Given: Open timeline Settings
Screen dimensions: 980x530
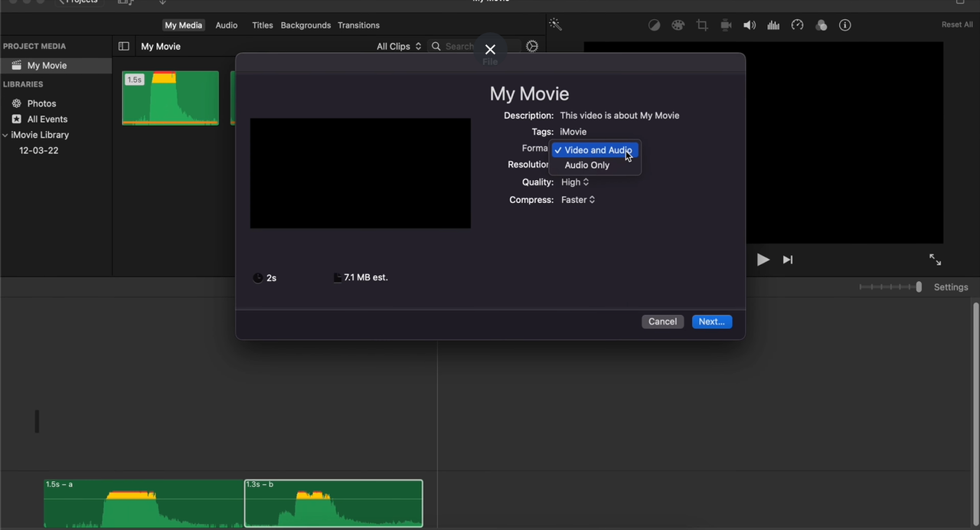Looking at the screenshot, I should click(x=951, y=287).
